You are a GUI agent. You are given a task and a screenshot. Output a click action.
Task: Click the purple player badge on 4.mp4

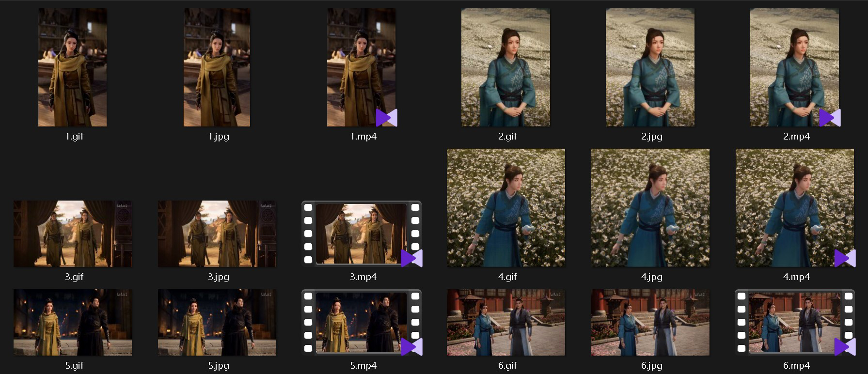845,258
